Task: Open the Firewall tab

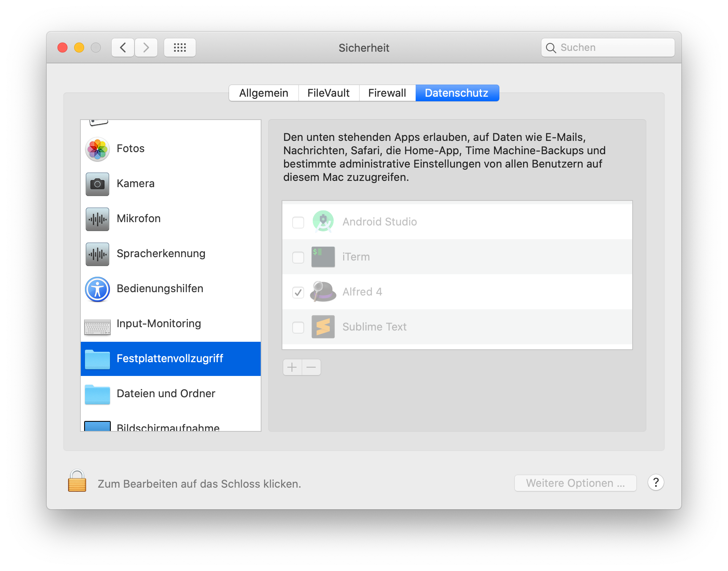Action: pyautogui.click(x=387, y=93)
